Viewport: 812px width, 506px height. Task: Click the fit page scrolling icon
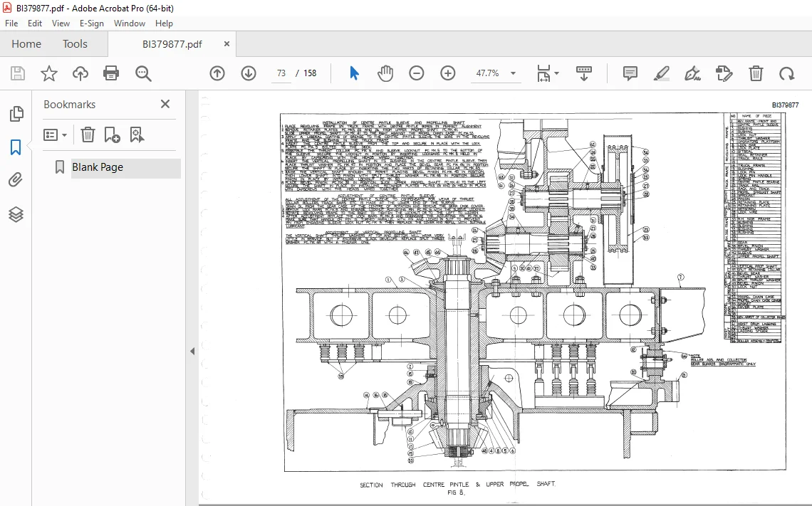point(543,73)
